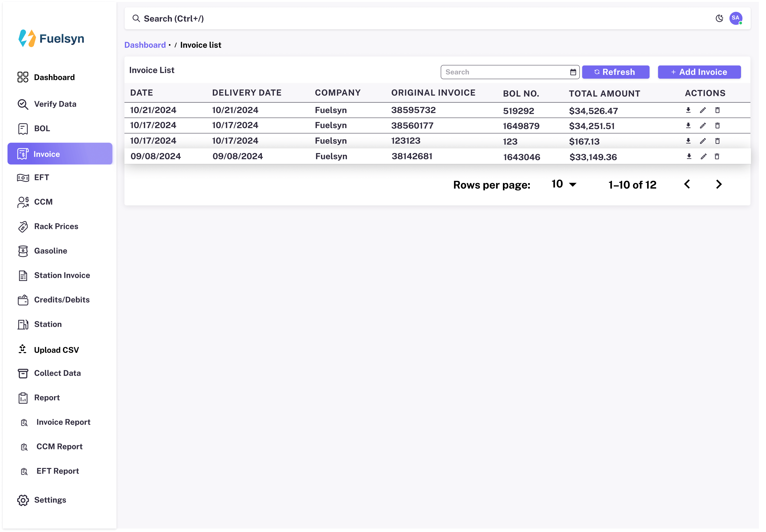Click next page navigation arrow

pos(720,184)
